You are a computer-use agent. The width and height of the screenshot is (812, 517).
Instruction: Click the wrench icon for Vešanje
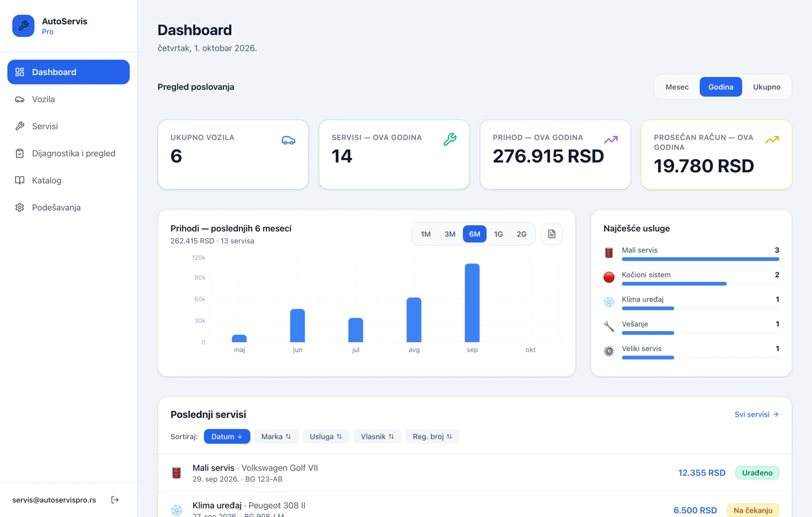609,327
